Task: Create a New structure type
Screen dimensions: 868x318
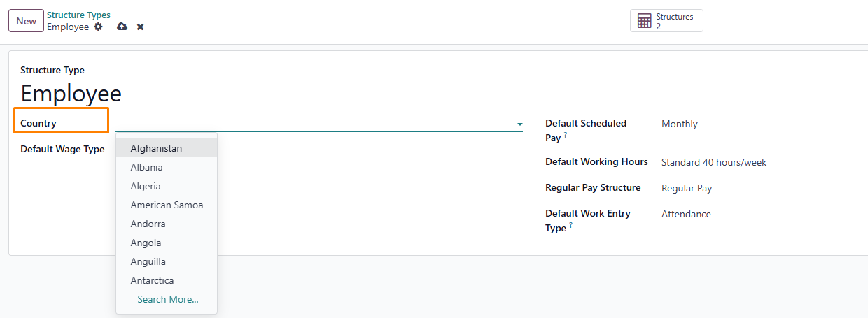Action: [27, 21]
